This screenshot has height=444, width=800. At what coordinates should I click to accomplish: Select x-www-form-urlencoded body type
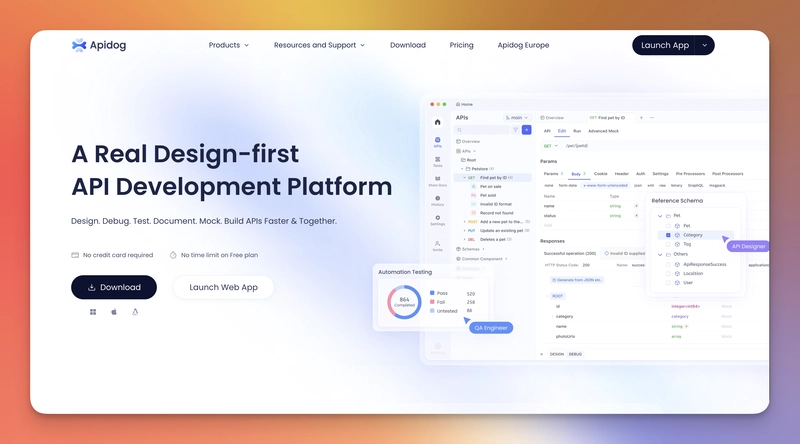606,185
